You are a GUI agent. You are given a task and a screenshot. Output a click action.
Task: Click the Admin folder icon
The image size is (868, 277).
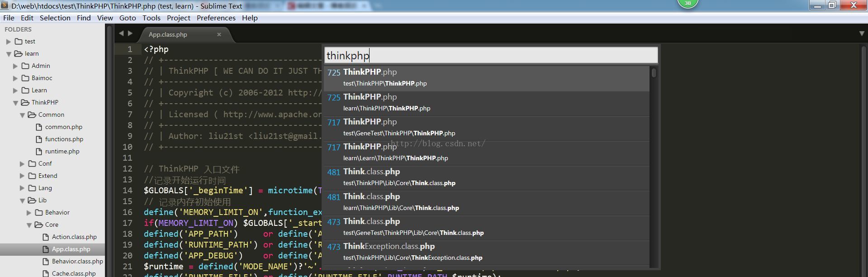point(25,66)
